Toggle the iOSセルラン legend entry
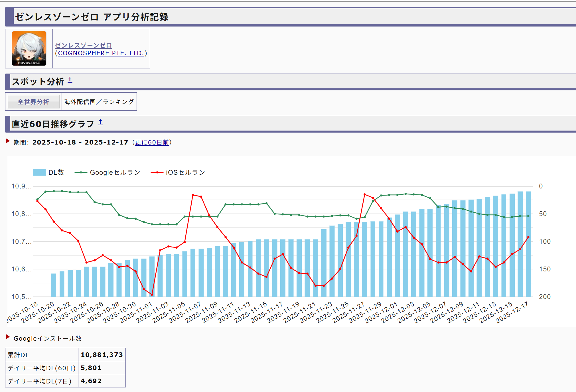 click(x=185, y=172)
